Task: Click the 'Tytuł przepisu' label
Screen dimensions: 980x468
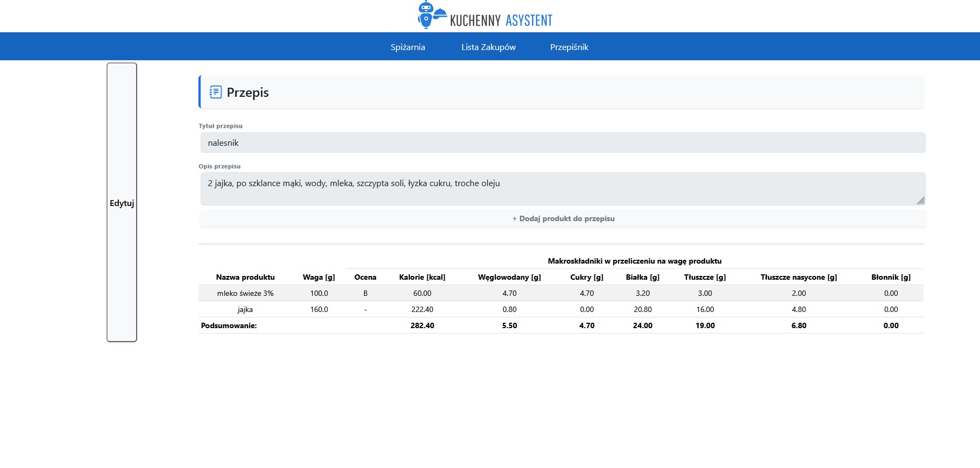Action: click(x=221, y=126)
